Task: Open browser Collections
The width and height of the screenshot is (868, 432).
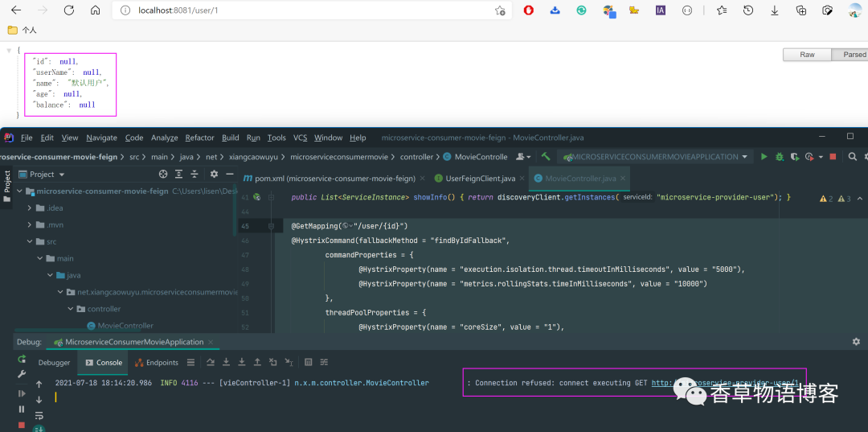Action: pos(801,10)
